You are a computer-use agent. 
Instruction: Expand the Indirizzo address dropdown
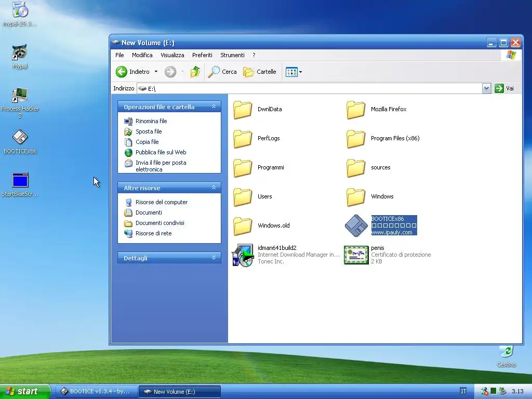click(x=486, y=88)
